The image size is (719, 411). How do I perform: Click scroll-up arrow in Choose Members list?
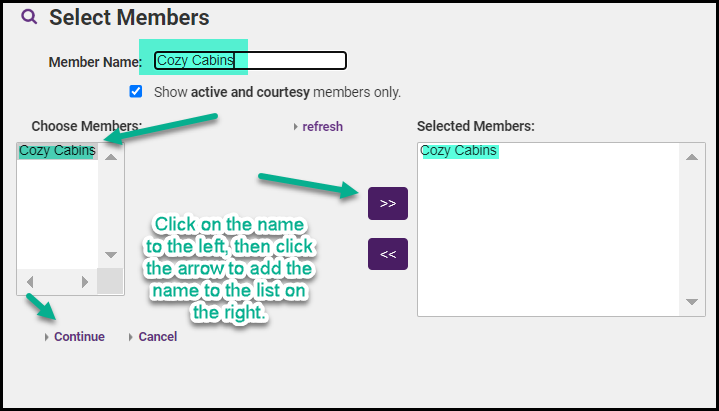pos(111,156)
